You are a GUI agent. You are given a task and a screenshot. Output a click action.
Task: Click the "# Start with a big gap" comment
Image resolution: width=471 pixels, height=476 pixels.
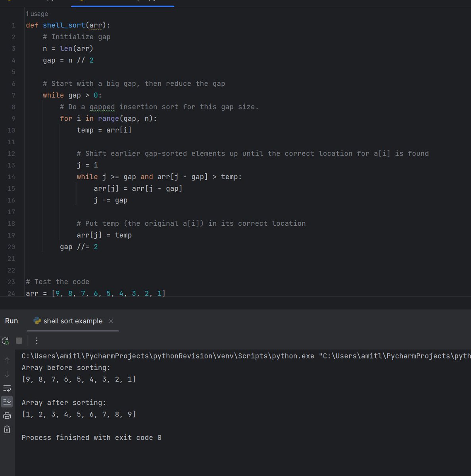[x=134, y=84]
